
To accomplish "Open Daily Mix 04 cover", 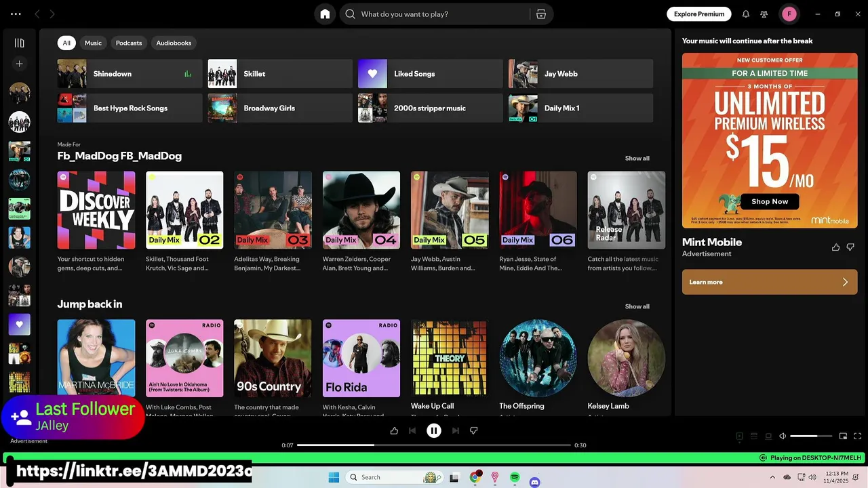I will (x=361, y=210).
